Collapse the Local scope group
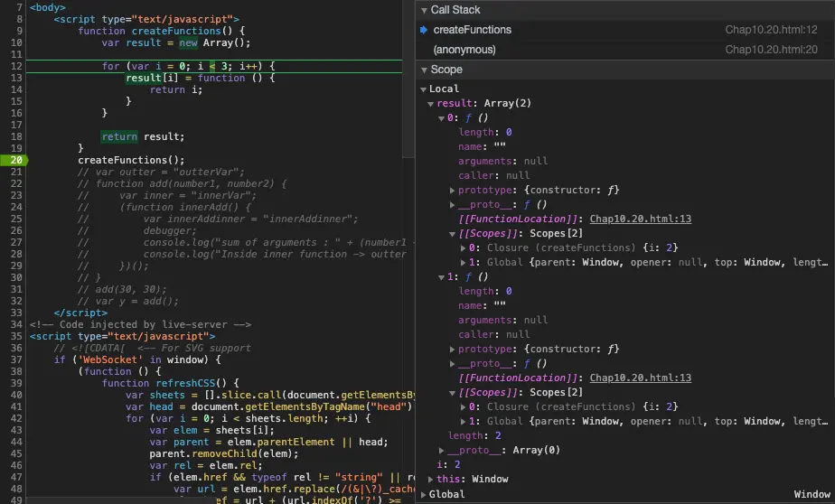 (x=423, y=89)
